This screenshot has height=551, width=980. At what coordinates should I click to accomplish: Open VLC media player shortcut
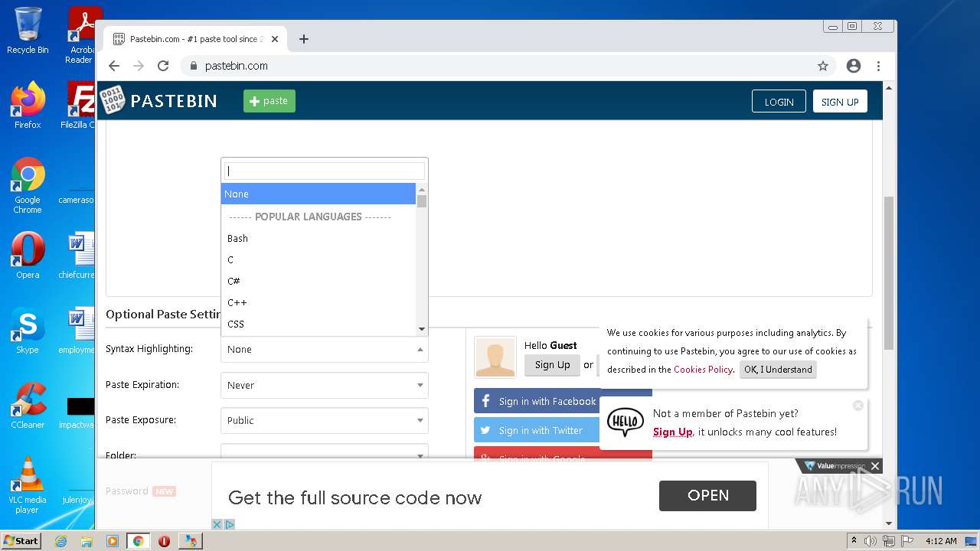tap(28, 485)
